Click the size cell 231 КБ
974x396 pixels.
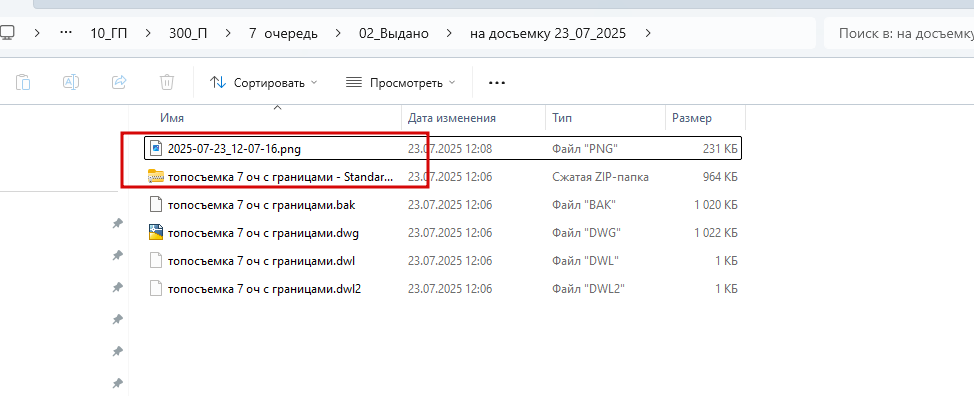point(720,149)
